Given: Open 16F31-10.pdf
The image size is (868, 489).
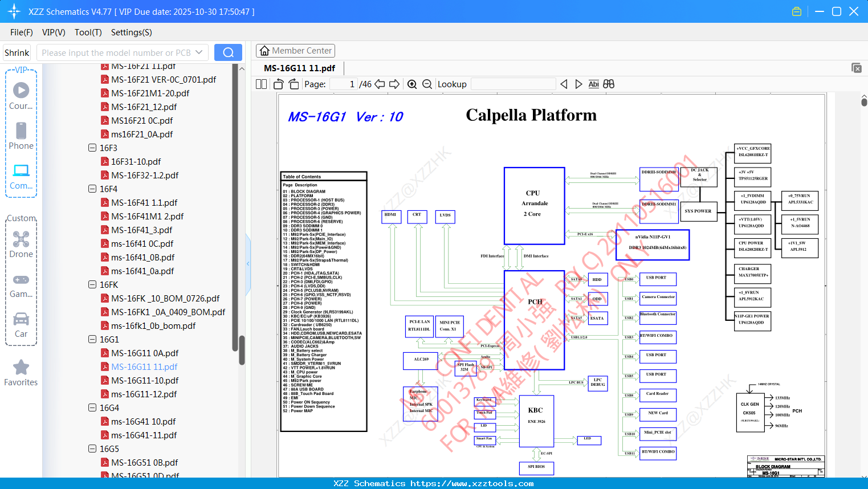Looking at the screenshot, I should coord(136,161).
